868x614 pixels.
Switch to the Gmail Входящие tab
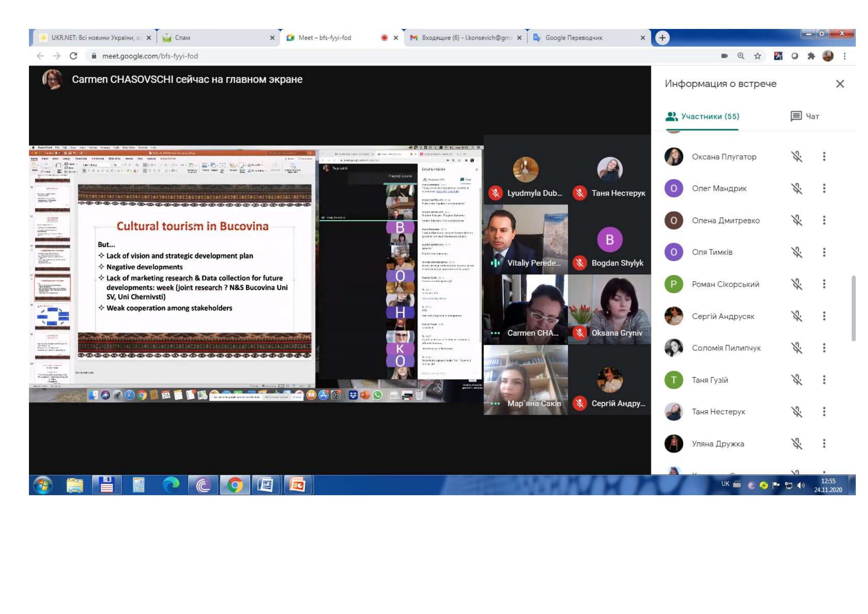465,38
